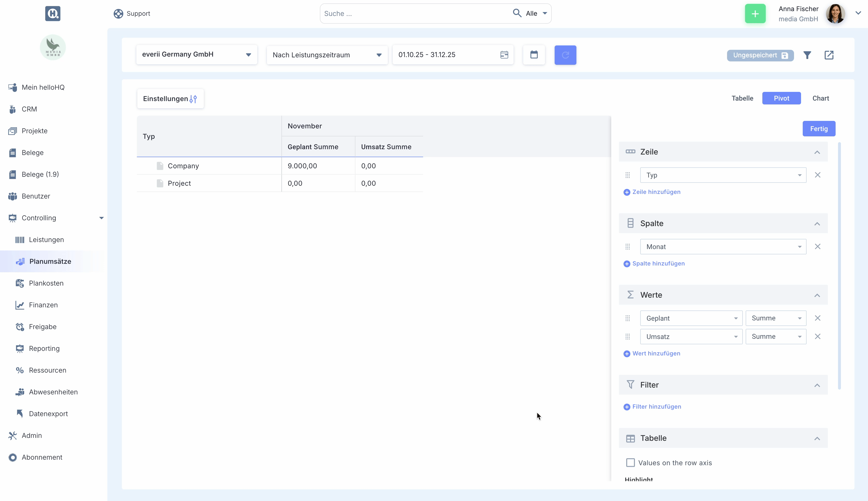This screenshot has height=501, width=868.
Task: Click into the Suche search field
Action: click(x=415, y=14)
